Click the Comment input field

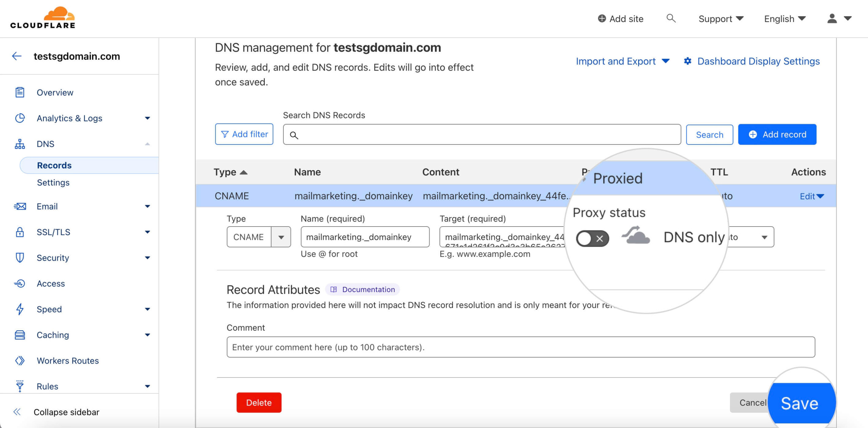coord(520,347)
